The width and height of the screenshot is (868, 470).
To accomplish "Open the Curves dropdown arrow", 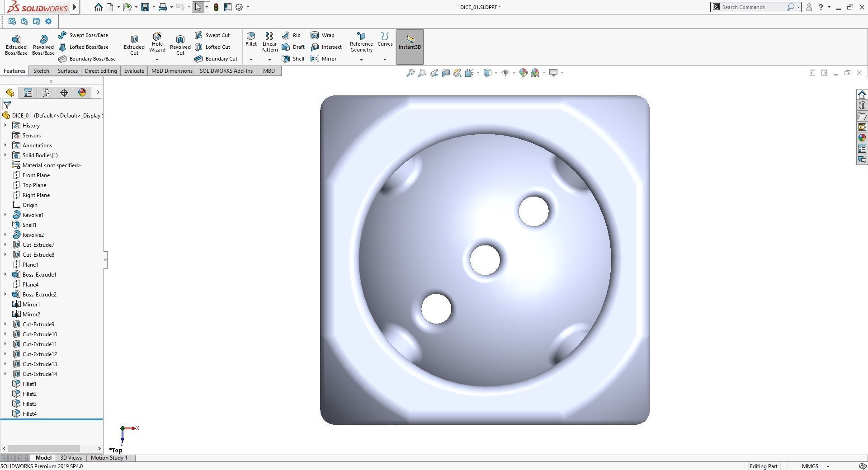I will (x=385, y=60).
